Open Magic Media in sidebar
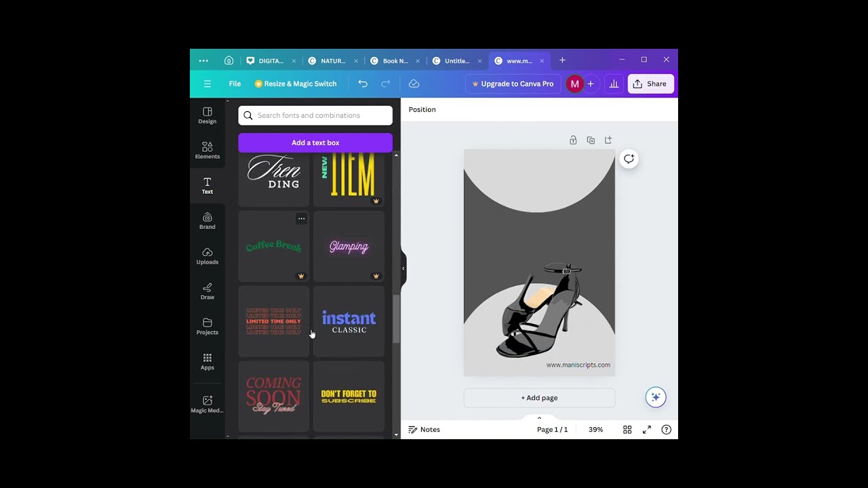Image resolution: width=868 pixels, height=488 pixels. (x=208, y=405)
